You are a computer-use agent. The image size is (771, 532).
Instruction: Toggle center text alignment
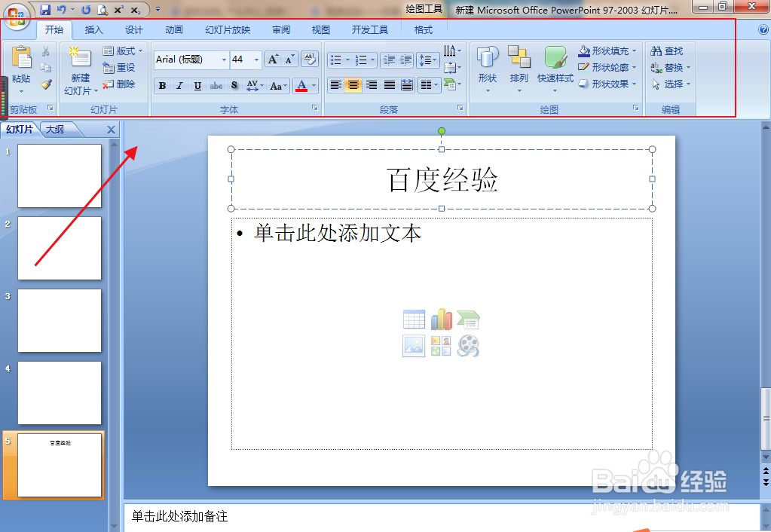353,85
